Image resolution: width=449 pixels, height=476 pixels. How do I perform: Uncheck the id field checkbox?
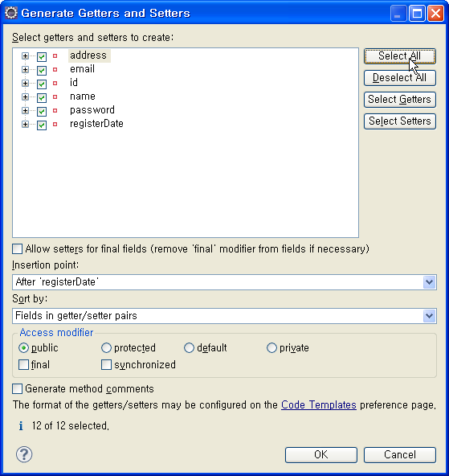point(42,84)
